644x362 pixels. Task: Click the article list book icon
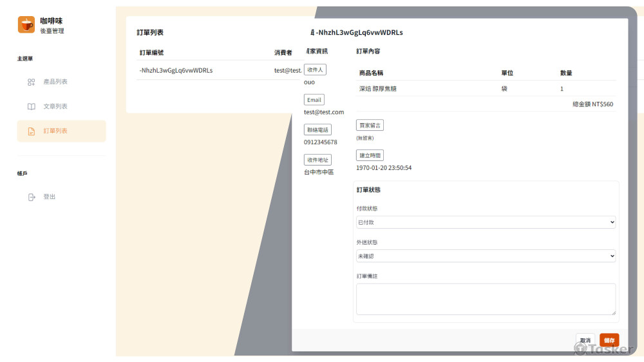31,106
